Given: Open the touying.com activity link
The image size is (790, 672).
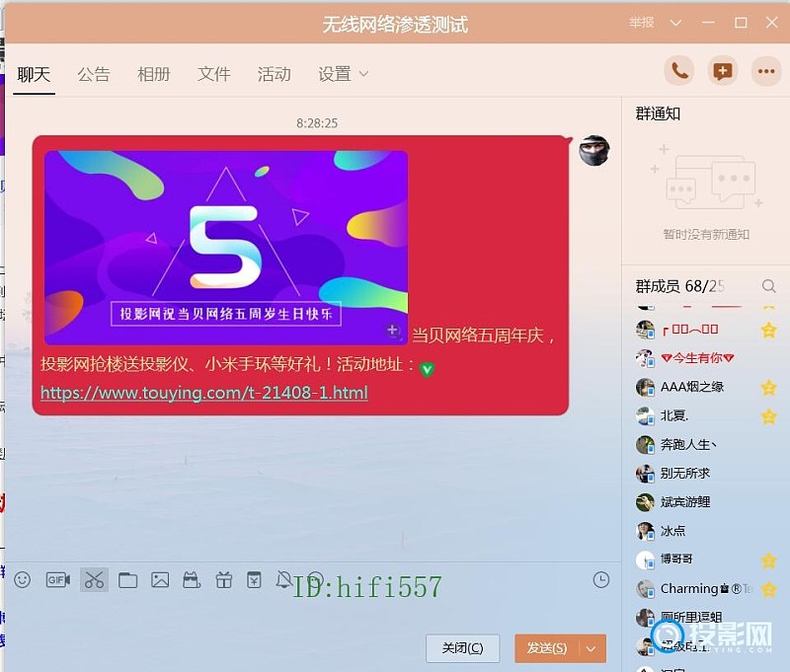Looking at the screenshot, I should tap(204, 393).
